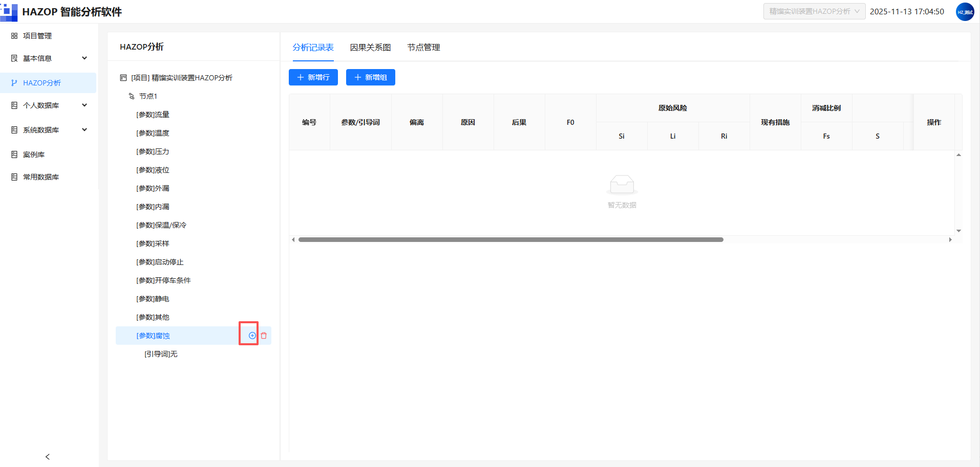This screenshot has height=467, width=980.
Task: Delete the [参数]腐蚀 node via trash icon
Action: pyautogui.click(x=264, y=336)
